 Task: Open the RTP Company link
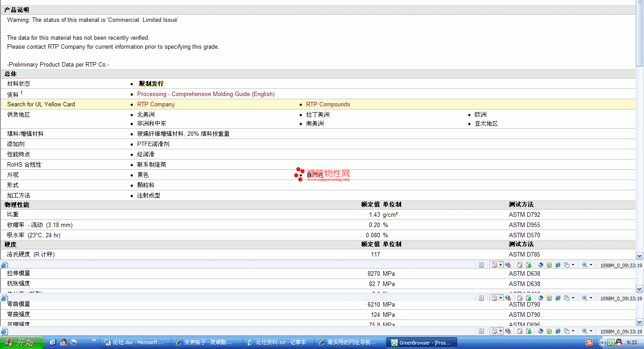(x=156, y=105)
